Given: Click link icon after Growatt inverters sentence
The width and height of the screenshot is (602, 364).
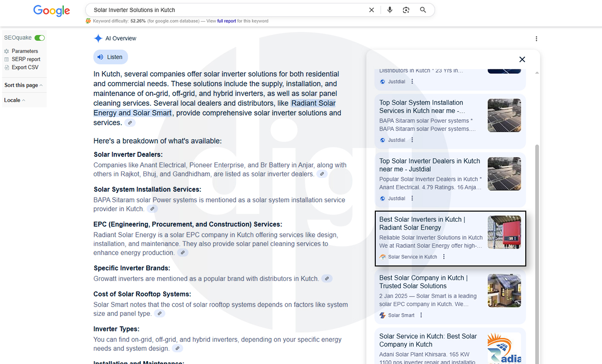Looking at the screenshot, I should coord(327,279).
